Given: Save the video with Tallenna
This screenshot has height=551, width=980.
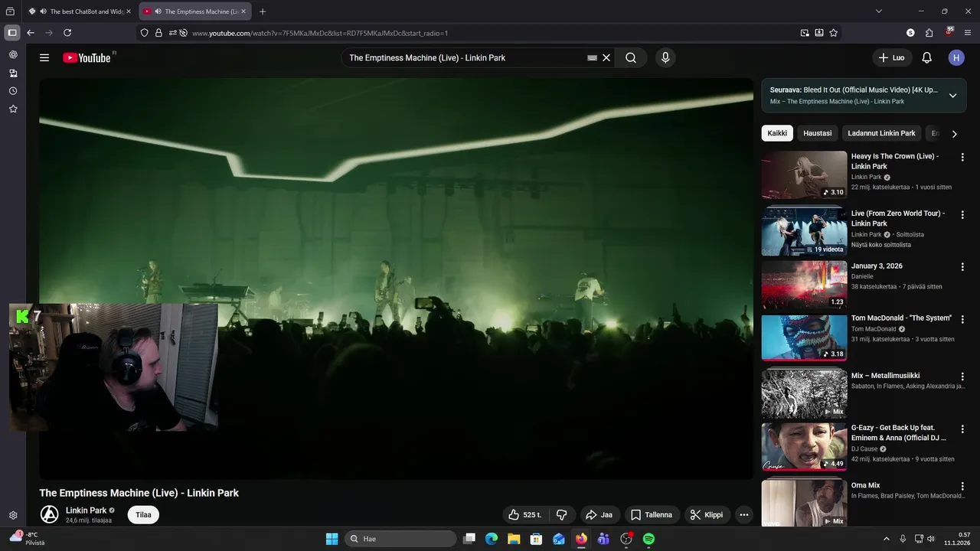Looking at the screenshot, I should (652, 515).
